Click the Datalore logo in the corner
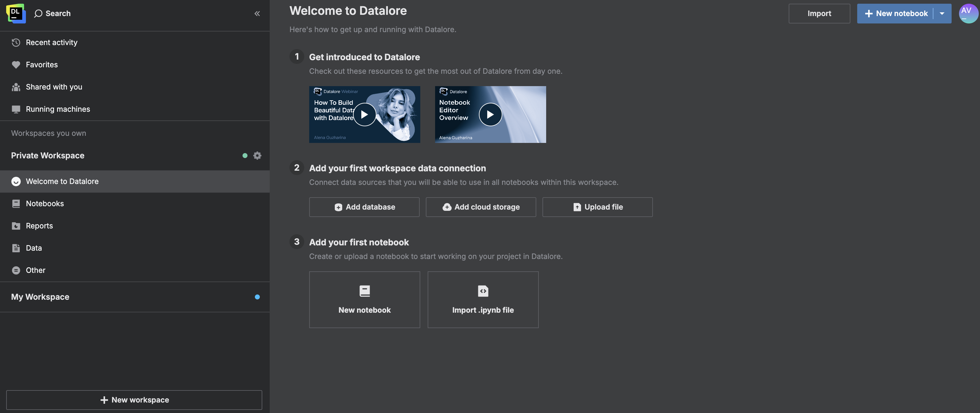980x413 pixels. 16,13
